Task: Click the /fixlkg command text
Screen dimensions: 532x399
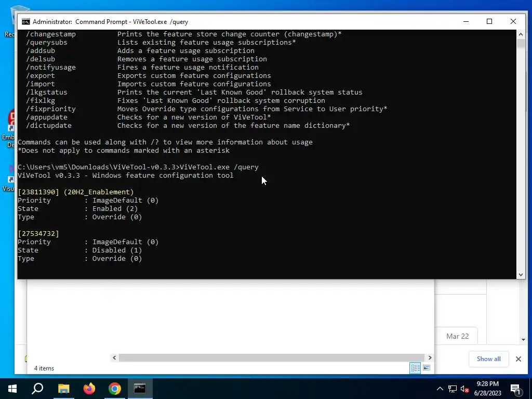Action: [x=41, y=101]
